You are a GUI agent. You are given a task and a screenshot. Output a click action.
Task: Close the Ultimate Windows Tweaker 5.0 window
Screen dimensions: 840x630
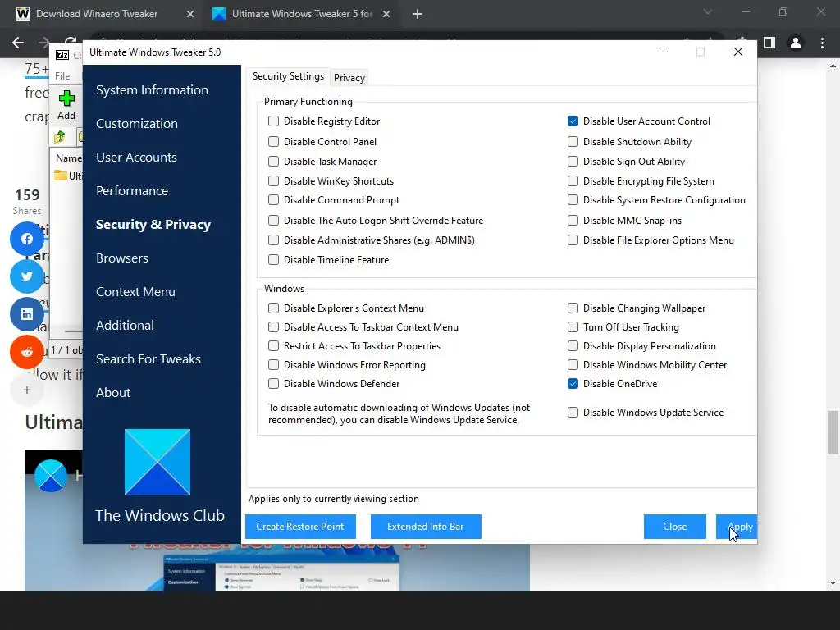click(x=737, y=52)
